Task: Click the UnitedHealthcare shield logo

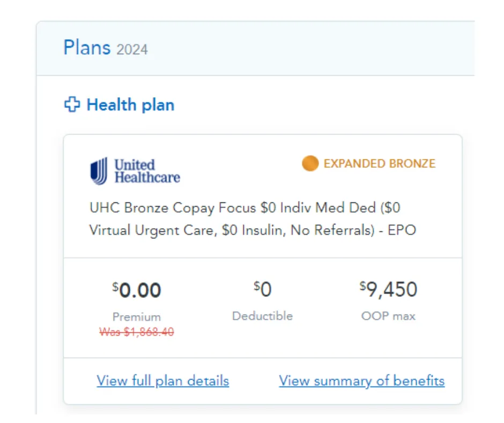Action: click(99, 171)
